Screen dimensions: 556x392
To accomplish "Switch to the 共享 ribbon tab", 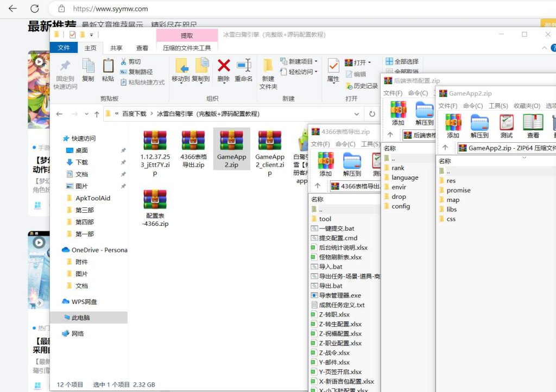I will pos(116,48).
